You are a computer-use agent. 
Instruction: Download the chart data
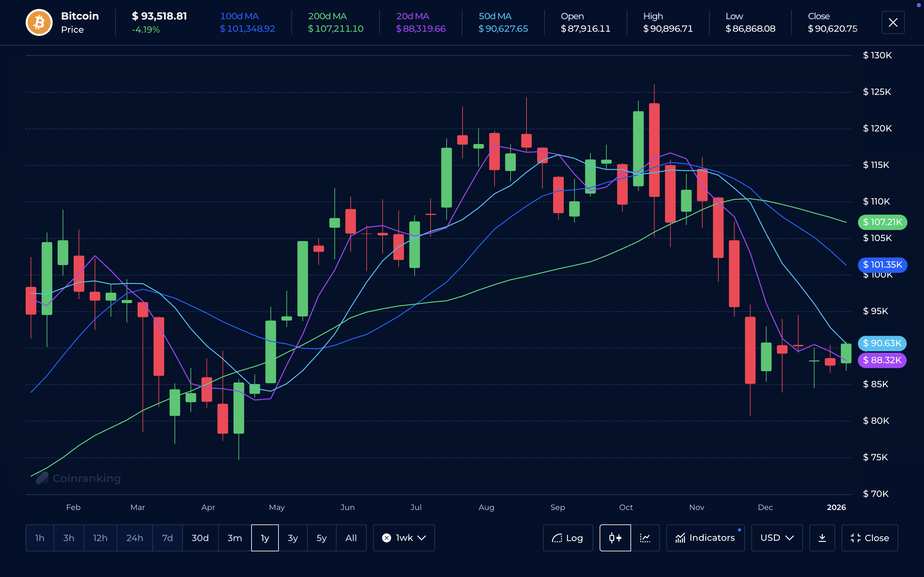(x=822, y=538)
